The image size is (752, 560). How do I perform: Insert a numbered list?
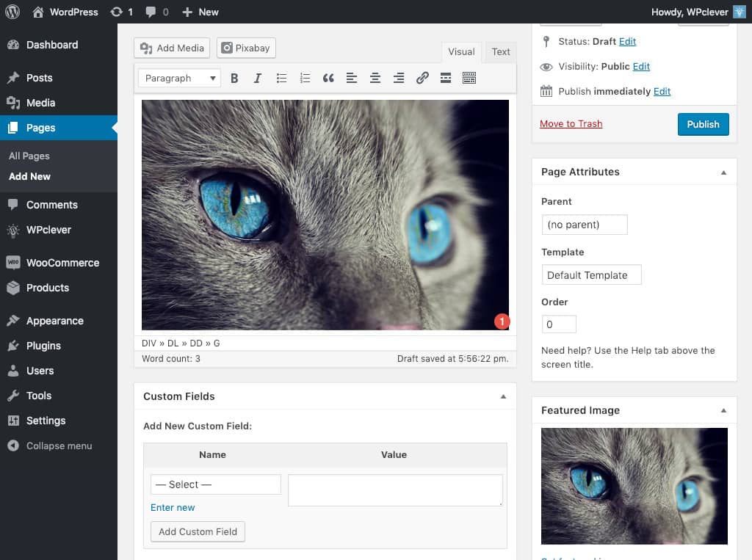click(305, 78)
